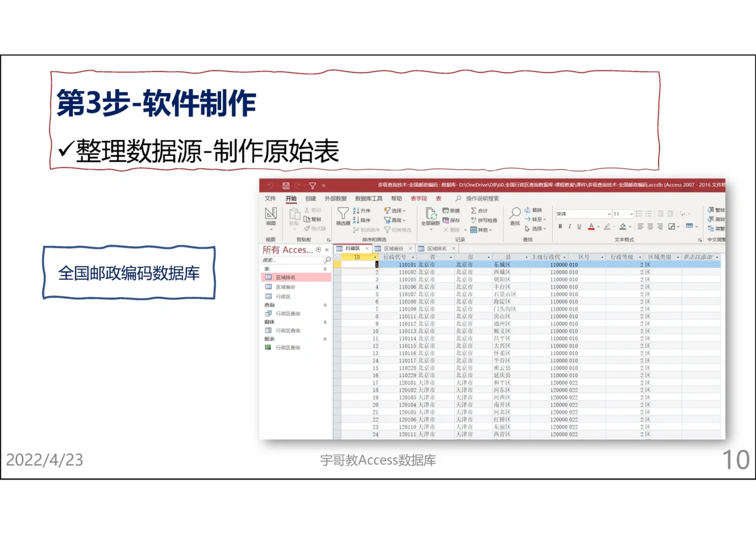Align text right
This screenshot has height=534, width=756.
click(x=660, y=226)
